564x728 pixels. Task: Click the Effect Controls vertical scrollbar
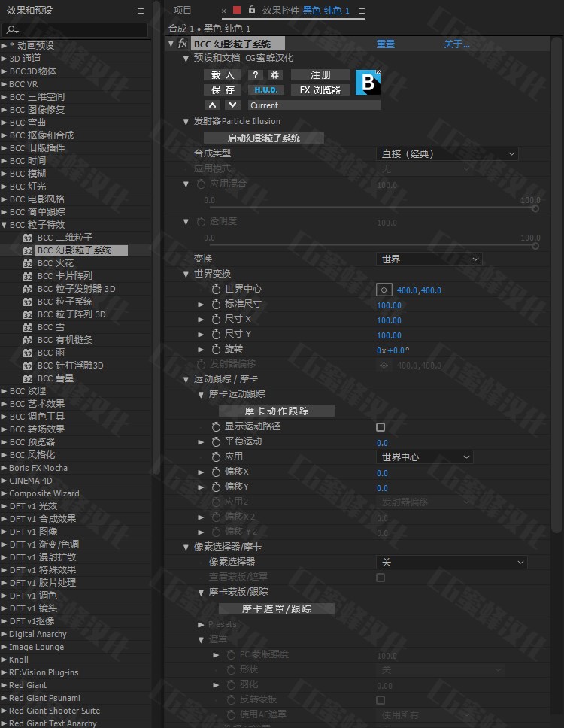pyautogui.click(x=556, y=284)
